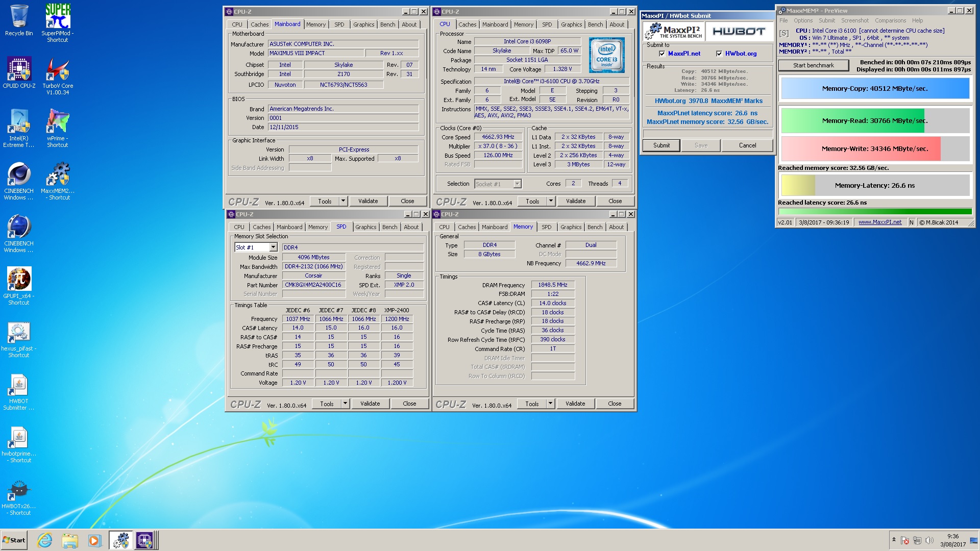Open Options menu in MaxxMEM²
980x551 pixels.
click(x=803, y=20)
